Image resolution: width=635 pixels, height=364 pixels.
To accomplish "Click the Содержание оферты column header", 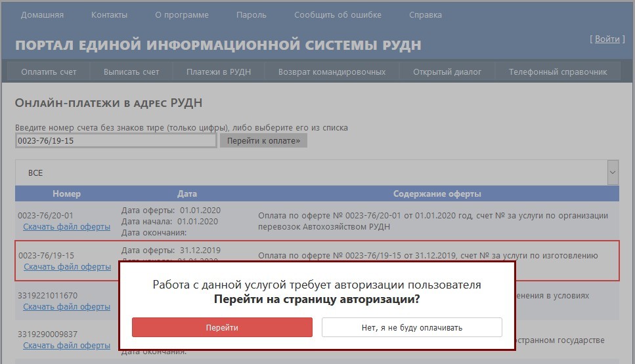I will (x=437, y=193).
